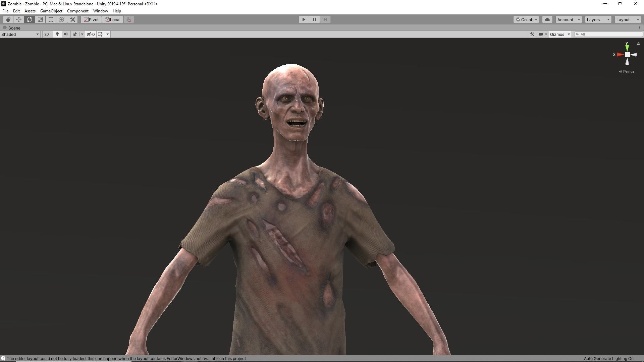Start Play mode
644x362 pixels.
pos(304,19)
